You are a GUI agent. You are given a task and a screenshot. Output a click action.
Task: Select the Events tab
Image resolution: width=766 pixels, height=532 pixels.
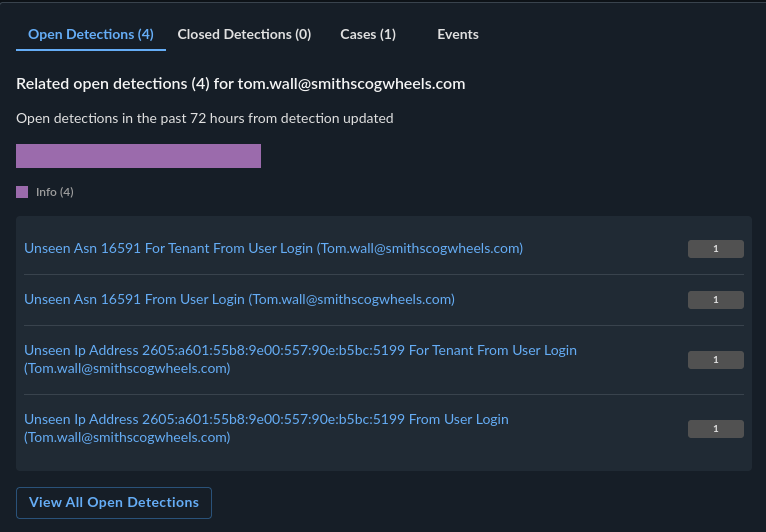tap(458, 34)
